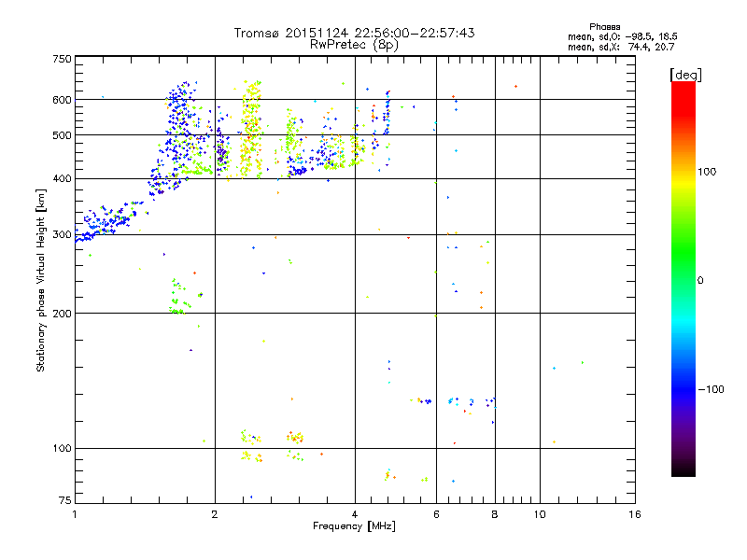Screen dimensions: 747x560
Task: Click the y-axis label '300'
Action: [63, 235]
